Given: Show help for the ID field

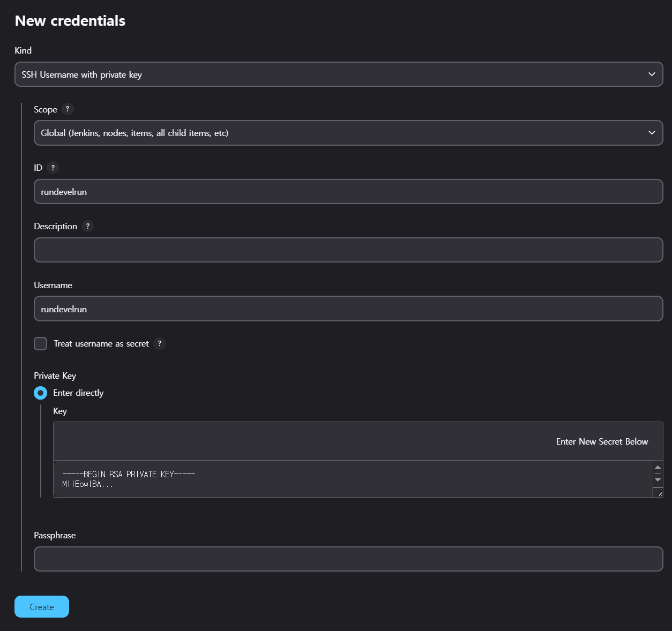Looking at the screenshot, I should [53, 168].
